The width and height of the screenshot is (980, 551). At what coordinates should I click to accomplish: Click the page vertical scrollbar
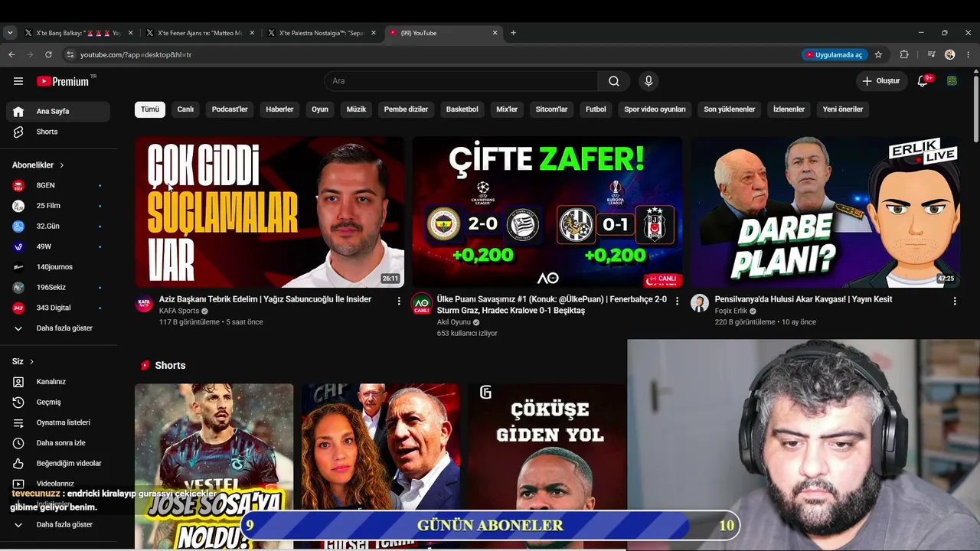[x=975, y=107]
